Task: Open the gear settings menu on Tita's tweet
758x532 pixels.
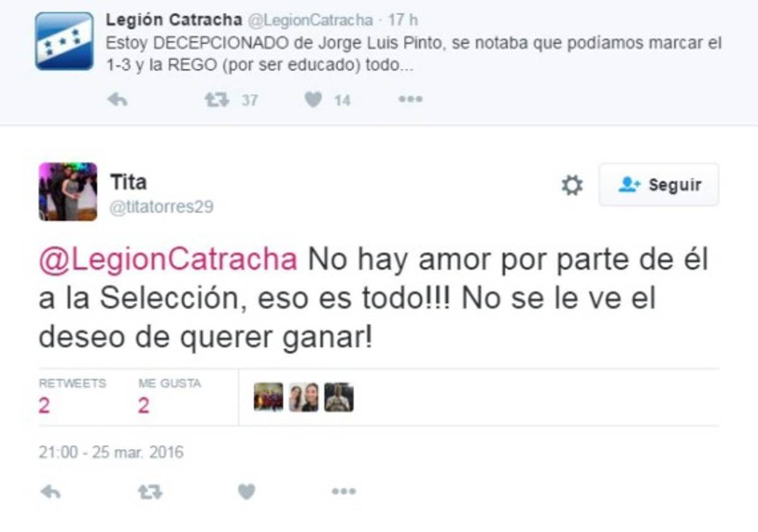Action: (x=572, y=185)
